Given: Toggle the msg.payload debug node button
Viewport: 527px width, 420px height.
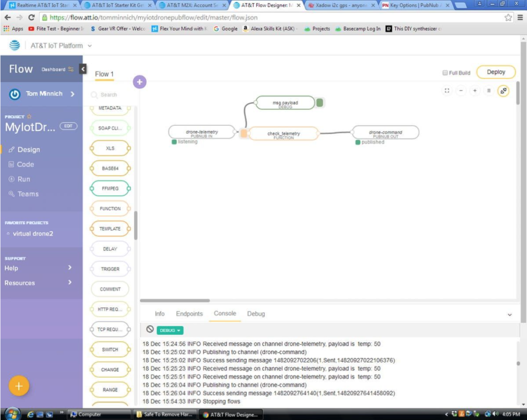Looking at the screenshot, I should click(x=320, y=103).
